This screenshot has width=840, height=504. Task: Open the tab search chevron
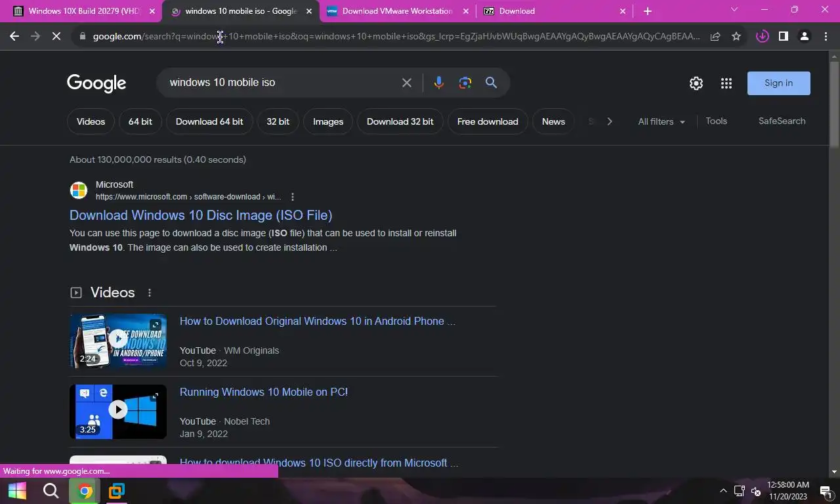734,10
